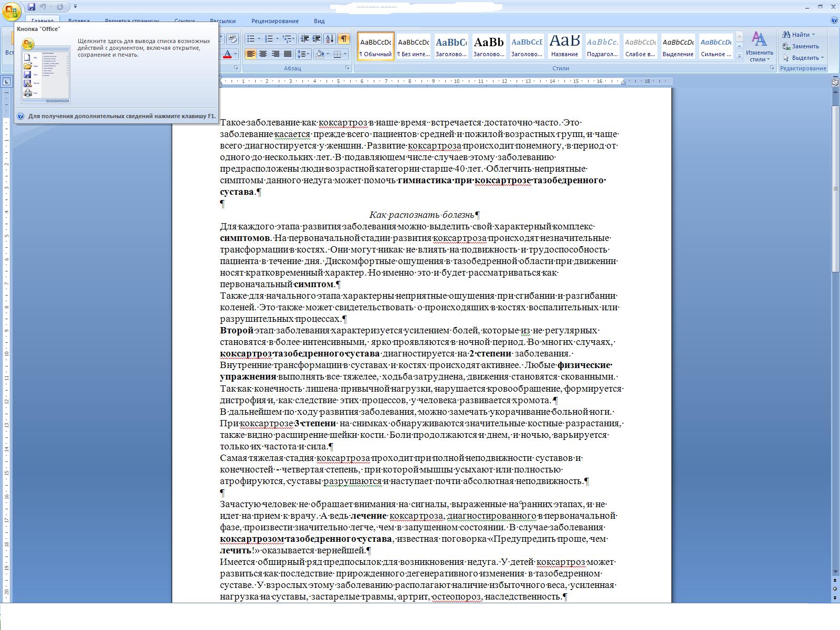Screen dimensions: 840x630
Task: Apply numbered list
Action: (268, 38)
